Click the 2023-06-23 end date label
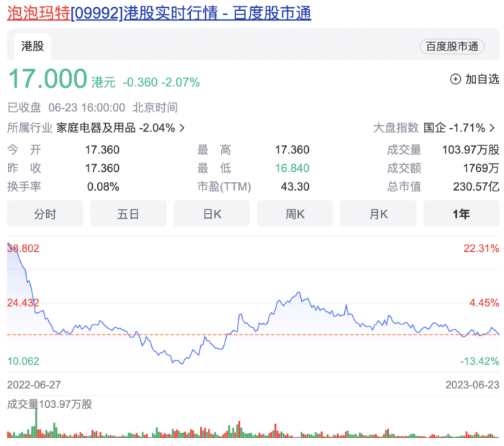504x446 pixels. 472,383
